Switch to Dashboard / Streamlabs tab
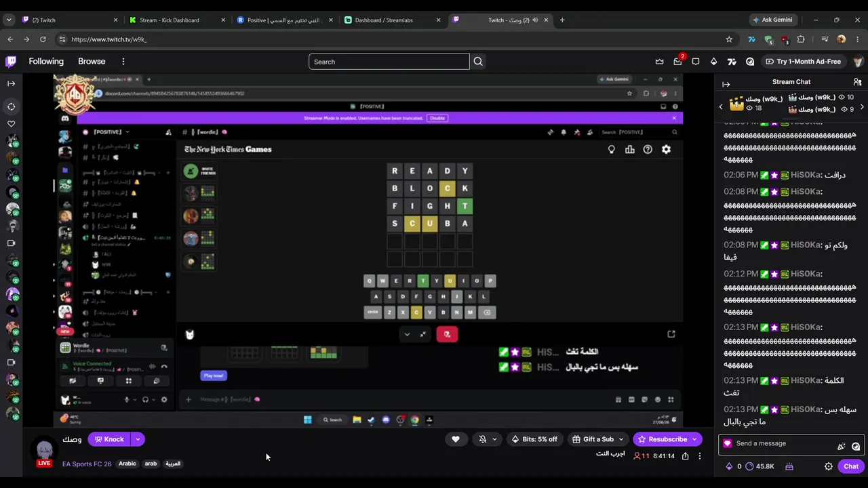 click(x=393, y=20)
